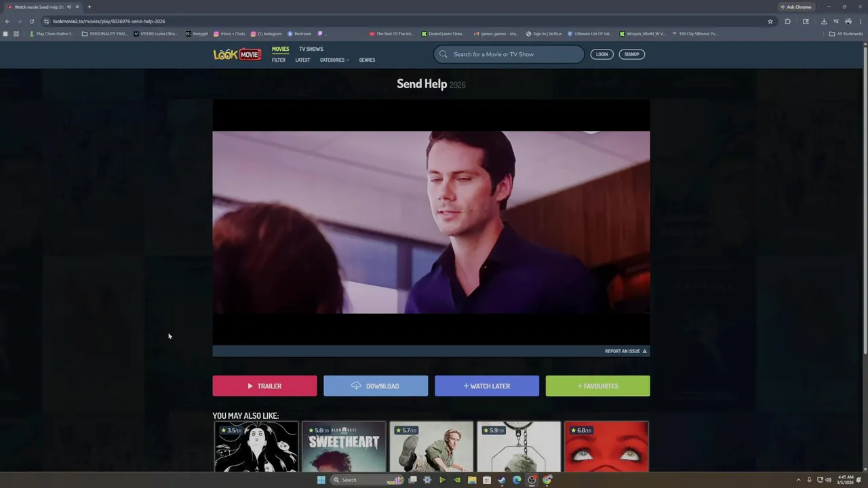Image resolution: width=868 pixels, height=488 pixels.
Task: Click the browser Forward arrow
Action: point(19,21)
